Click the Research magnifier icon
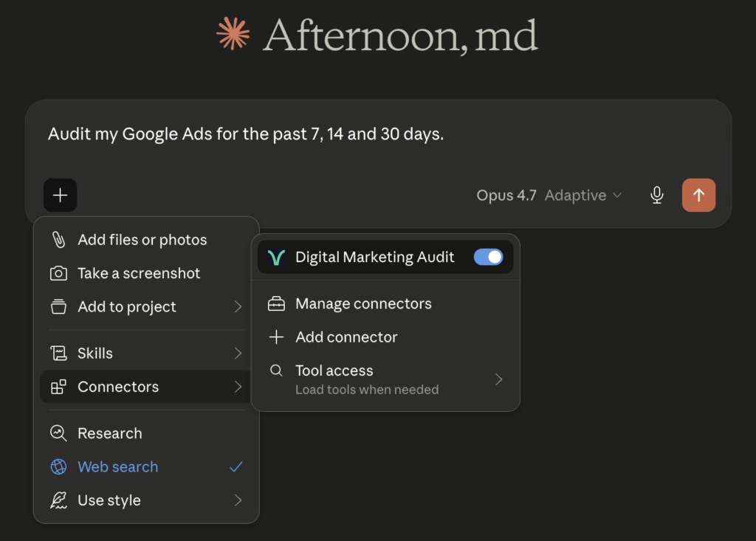This screenshot has height=541, width=756. [x=59, y=433]
